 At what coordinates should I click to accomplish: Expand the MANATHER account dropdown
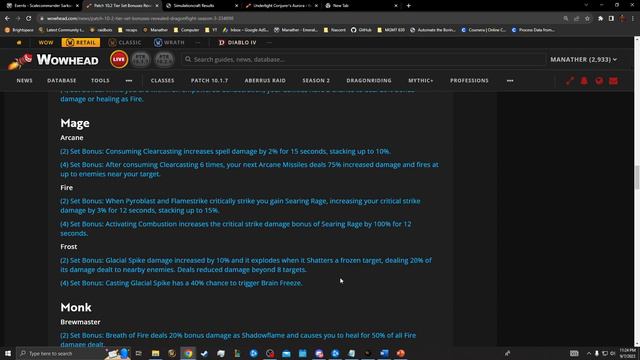583,60
